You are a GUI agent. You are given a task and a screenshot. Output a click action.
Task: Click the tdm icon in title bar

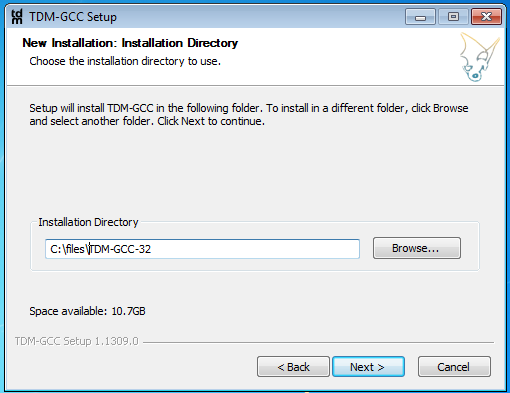pyautogui.click(x=17, y=17)
